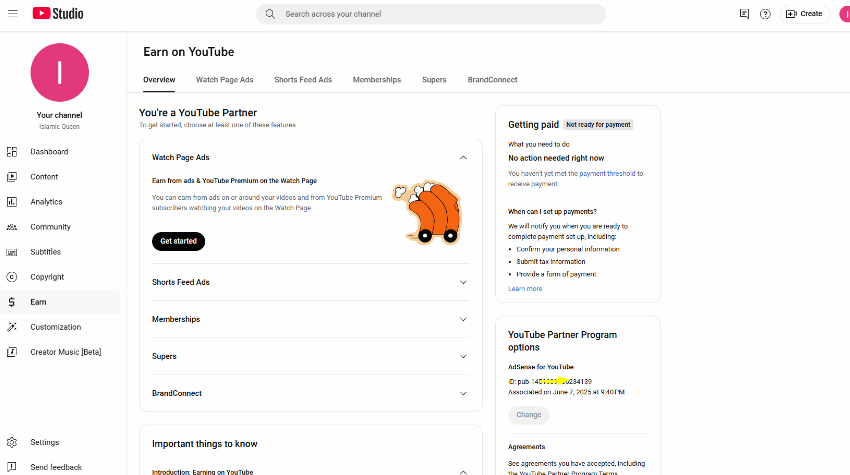
Task: Click the Send feedback icon
Action: [12, 467]
